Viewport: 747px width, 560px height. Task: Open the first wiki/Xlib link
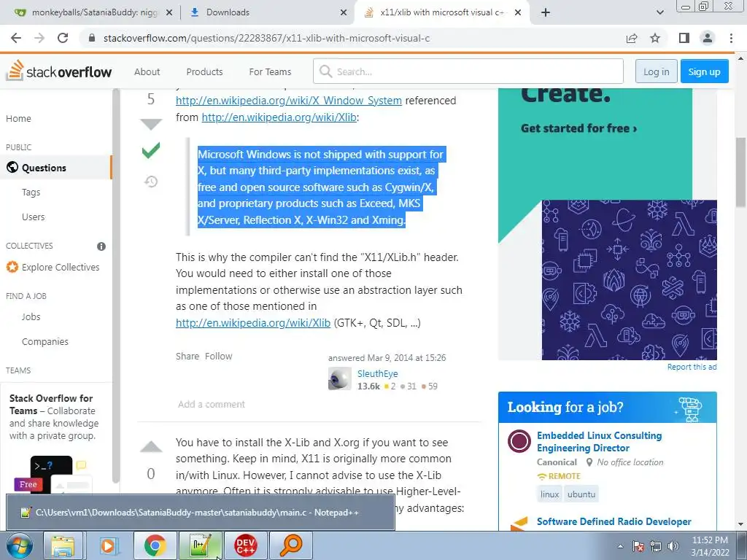(x=279, y=117)
